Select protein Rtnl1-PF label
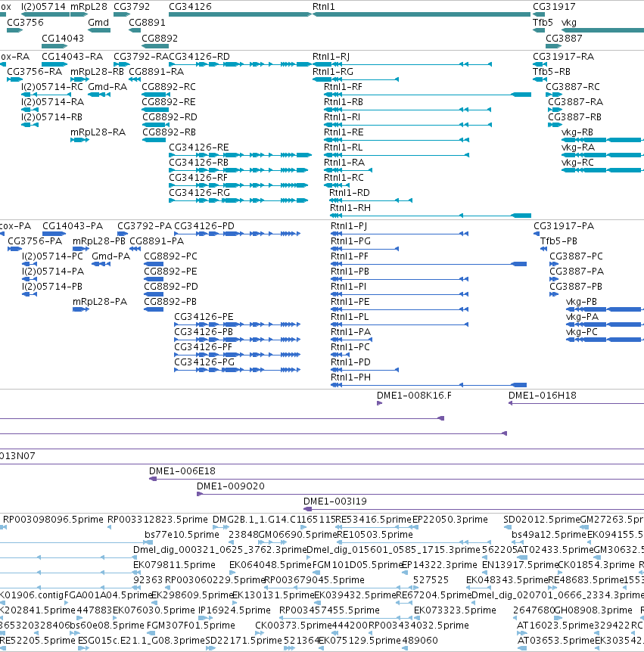Image resolution: width=644 pixels, height=652 pixels. pyautogui.click(x=350, y=256)
